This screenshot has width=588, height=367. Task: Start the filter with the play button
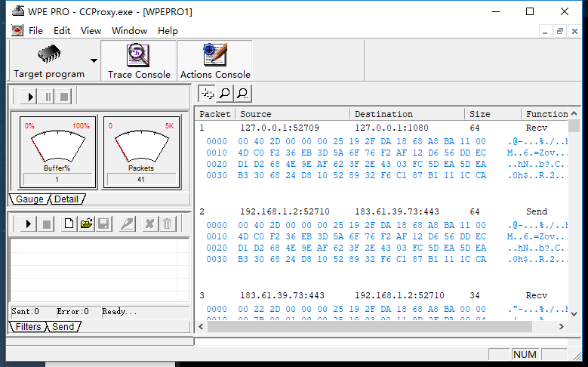(28, 224)
